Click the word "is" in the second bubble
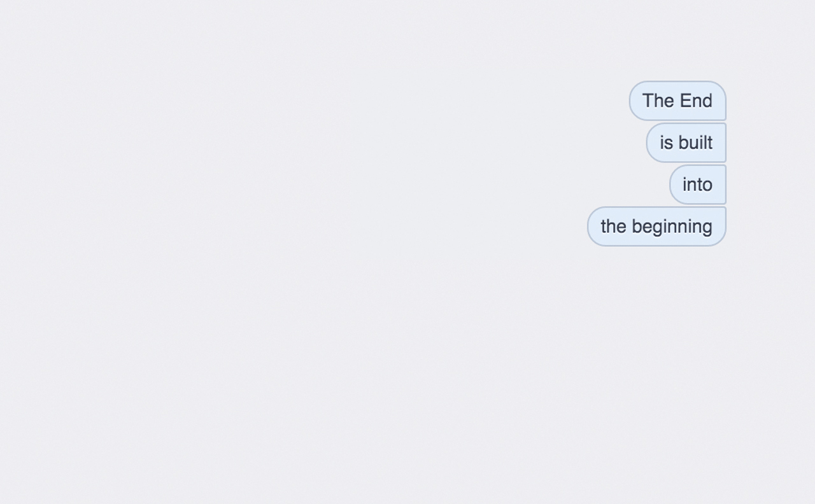815x504 pixels. [666, 143]
